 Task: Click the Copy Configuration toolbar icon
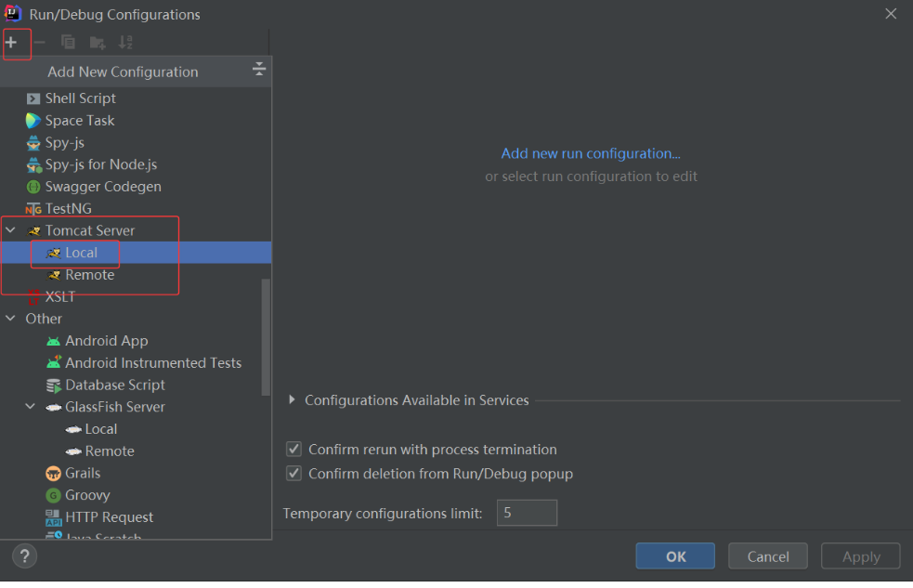(68, 43)
